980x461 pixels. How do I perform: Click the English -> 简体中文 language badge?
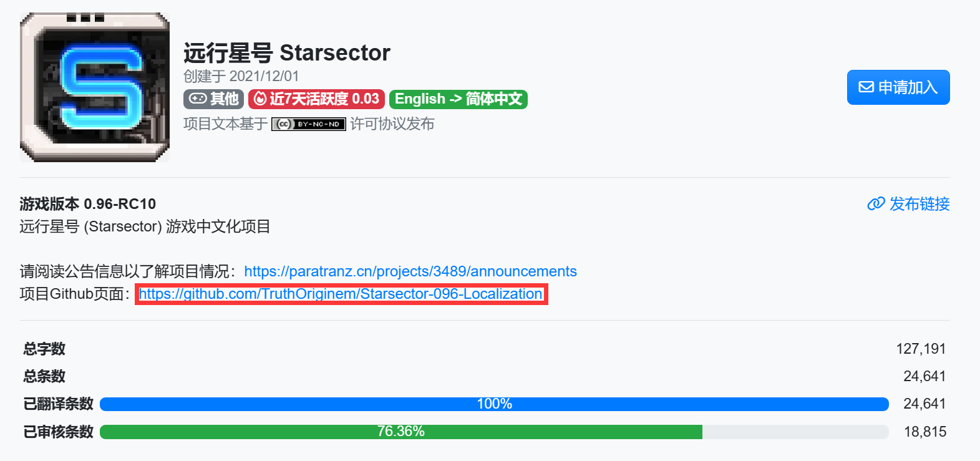tap(458, 99)
